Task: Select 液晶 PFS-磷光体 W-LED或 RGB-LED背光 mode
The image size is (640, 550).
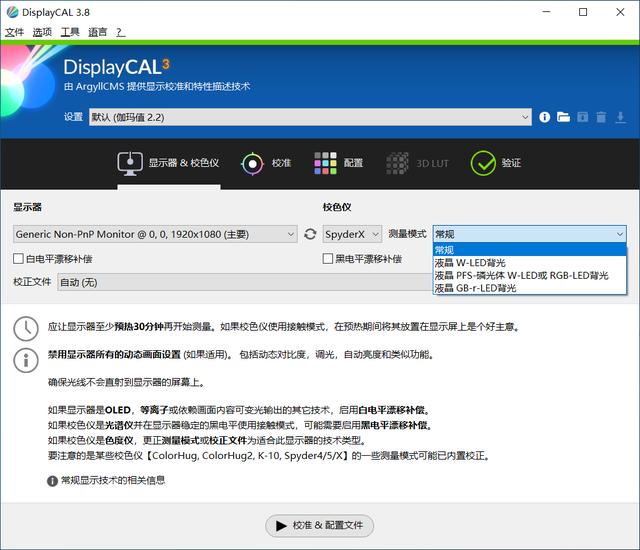Action: click(529, 275)
